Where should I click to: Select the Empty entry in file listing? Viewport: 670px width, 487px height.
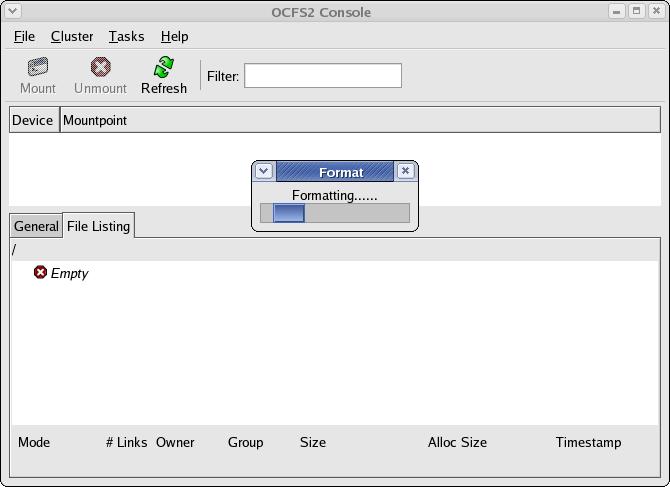point(69,273)
